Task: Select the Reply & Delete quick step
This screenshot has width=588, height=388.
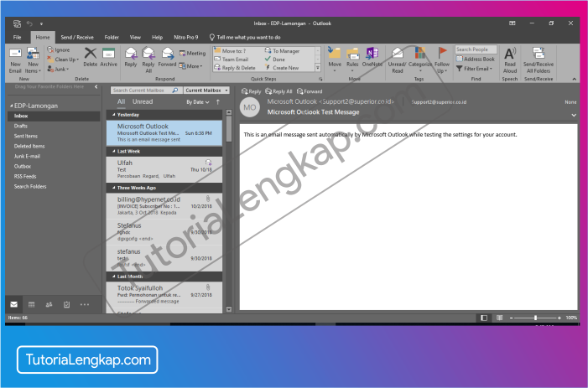Action: coord(235,68)
